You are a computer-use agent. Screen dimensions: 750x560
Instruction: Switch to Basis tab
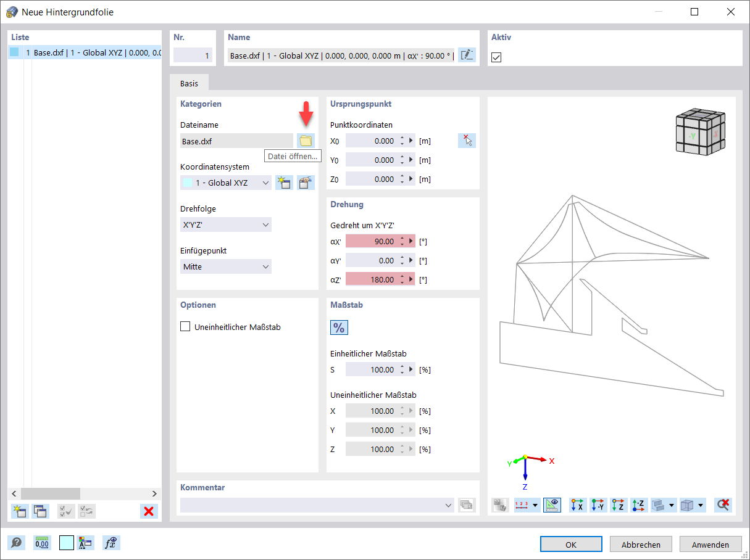point(190,83)
